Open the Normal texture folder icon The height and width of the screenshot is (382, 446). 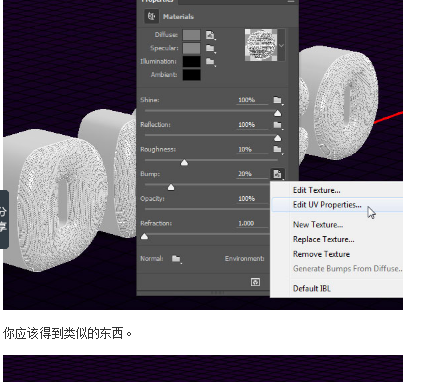176,259
